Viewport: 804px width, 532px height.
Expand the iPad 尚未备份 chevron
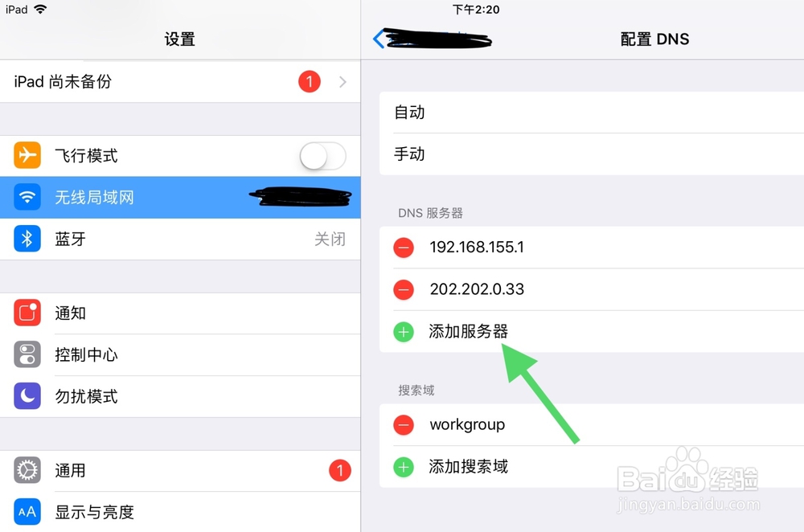click(343, 81)
